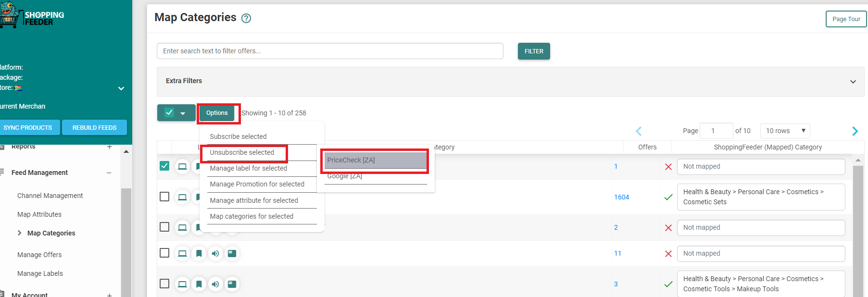868x297 pixels.
Task: Click the Cosmetic Sets mapped category field
Action: [x=761, y=197]
